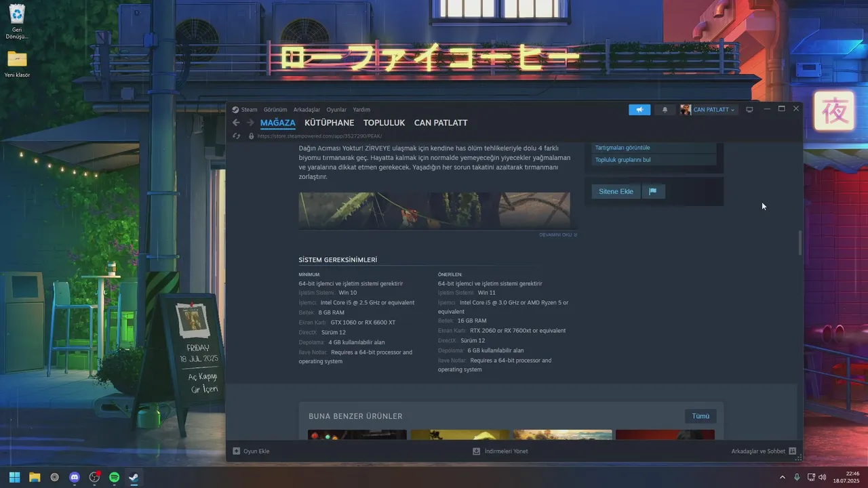This screenshot has width=868, height=488.
Task: Open the Arkadaşlar menu
Action: coord(307,110)
